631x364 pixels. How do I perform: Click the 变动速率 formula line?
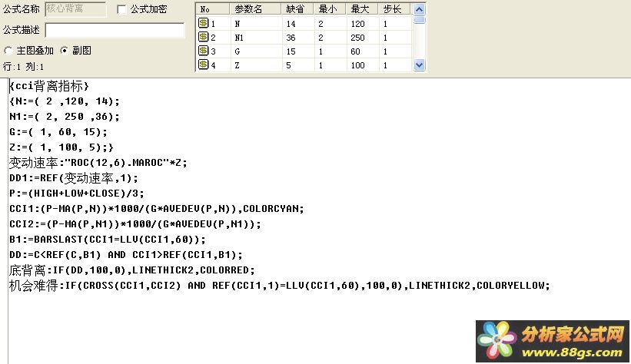(98, 163)
